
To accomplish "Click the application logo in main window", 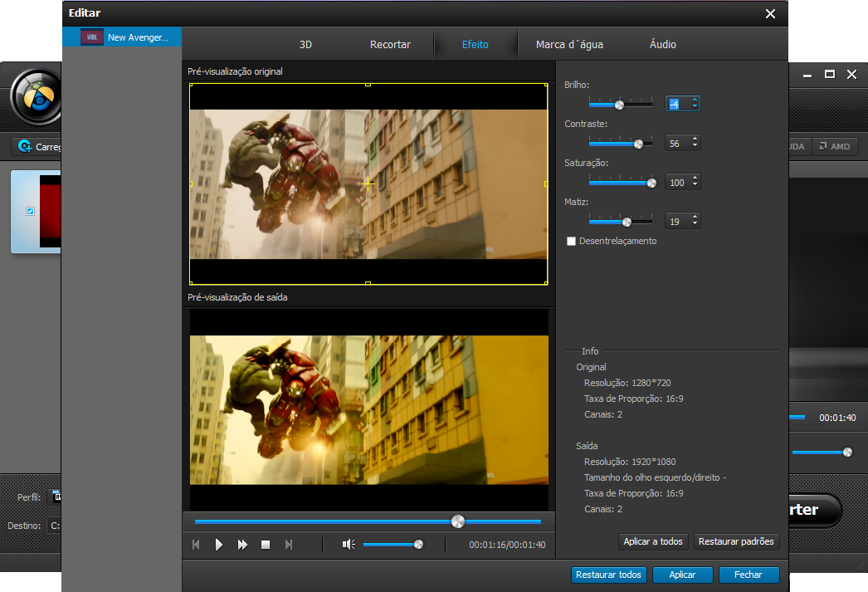I will pos(37,97).
